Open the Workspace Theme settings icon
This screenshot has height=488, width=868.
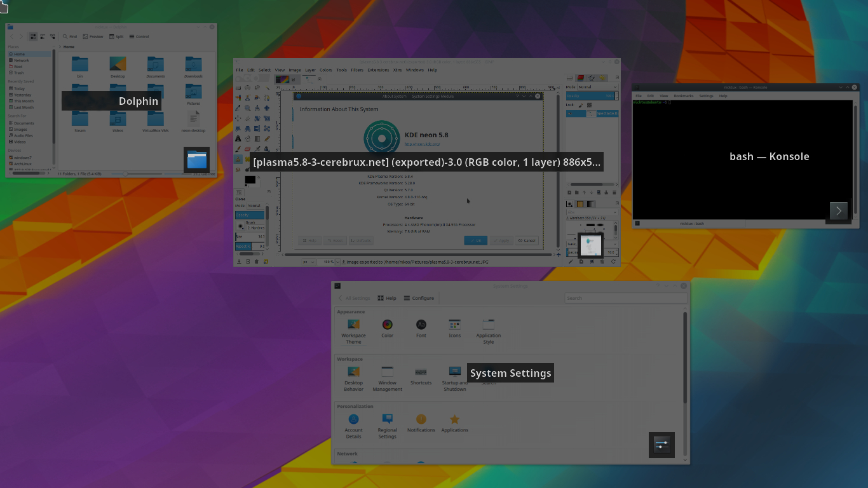pos(353,325)
